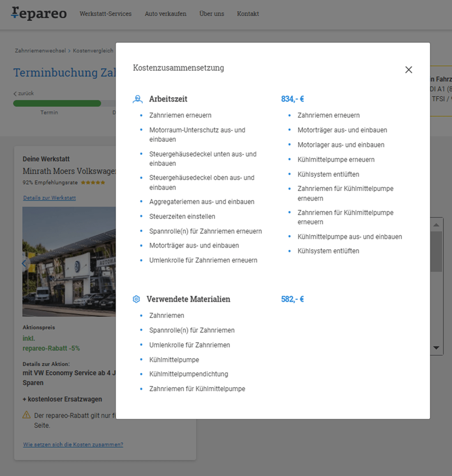Viewport: 452px width, 476px height.
Task: Open Werkstatt-Services menu
Action: 106,14
